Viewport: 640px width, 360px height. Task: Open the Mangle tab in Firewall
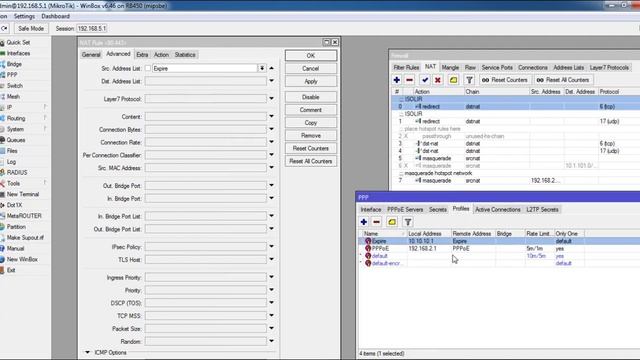pyautogui.click(x=450, y=67)
